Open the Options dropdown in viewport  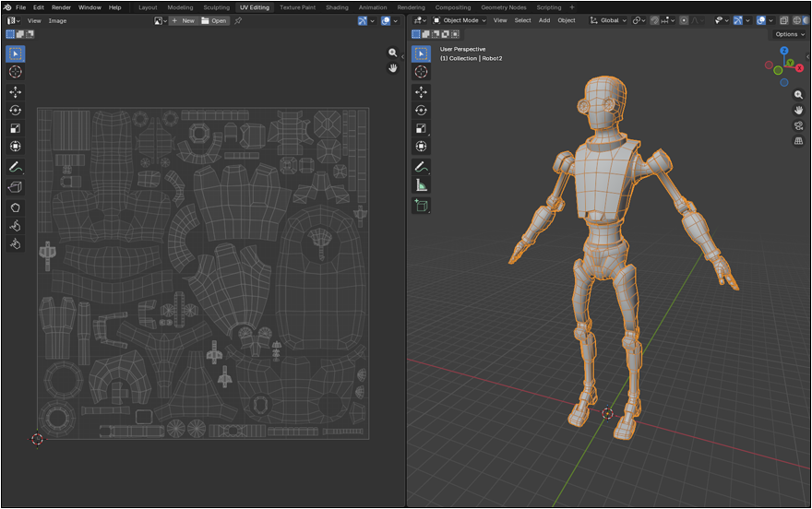click(789, 34)
